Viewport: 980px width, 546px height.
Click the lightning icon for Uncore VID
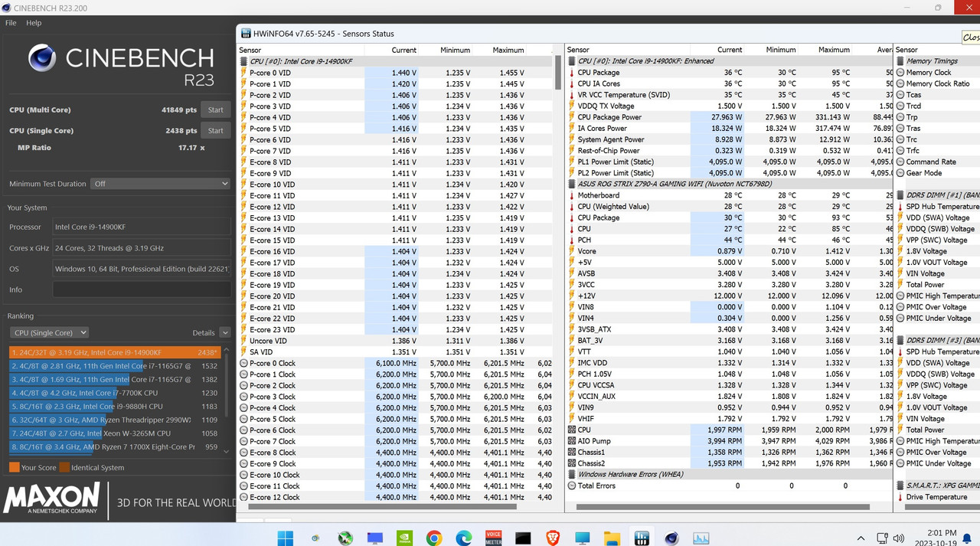(244, 341)
